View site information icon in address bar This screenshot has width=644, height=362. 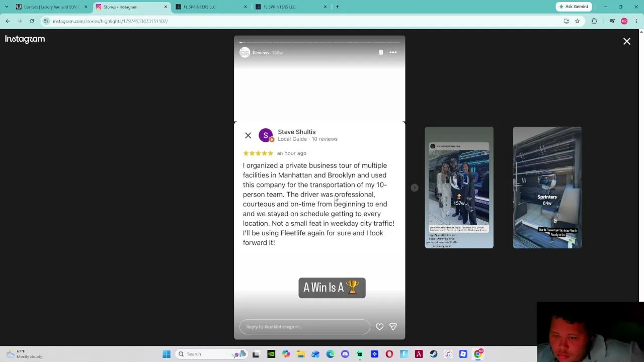[46, 21]
